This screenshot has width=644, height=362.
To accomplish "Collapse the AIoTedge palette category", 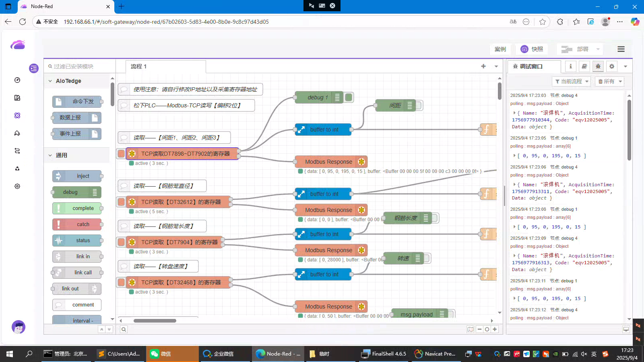I will click(x=76, y=81).
